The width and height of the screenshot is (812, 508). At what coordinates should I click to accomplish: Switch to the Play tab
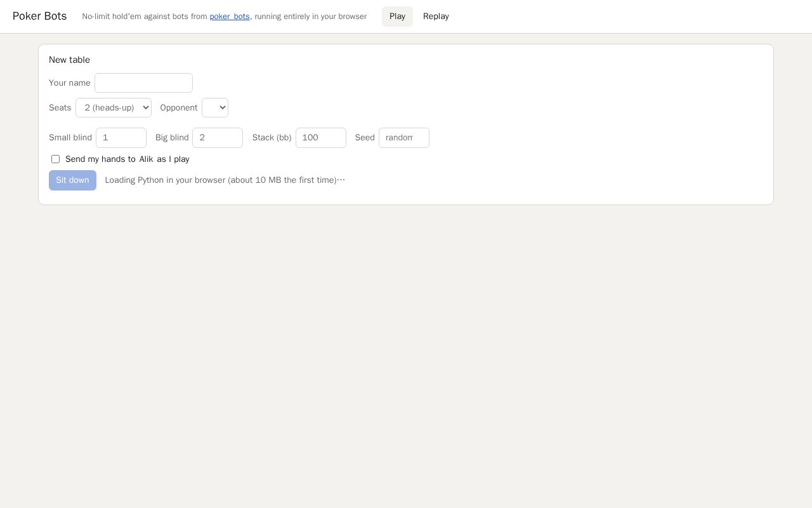coord(397,17)
